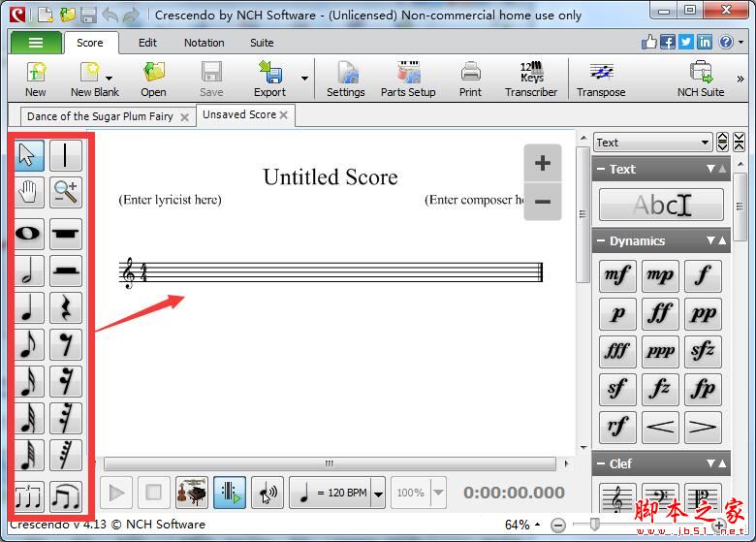Select the quarter note tool

point(29,307)
